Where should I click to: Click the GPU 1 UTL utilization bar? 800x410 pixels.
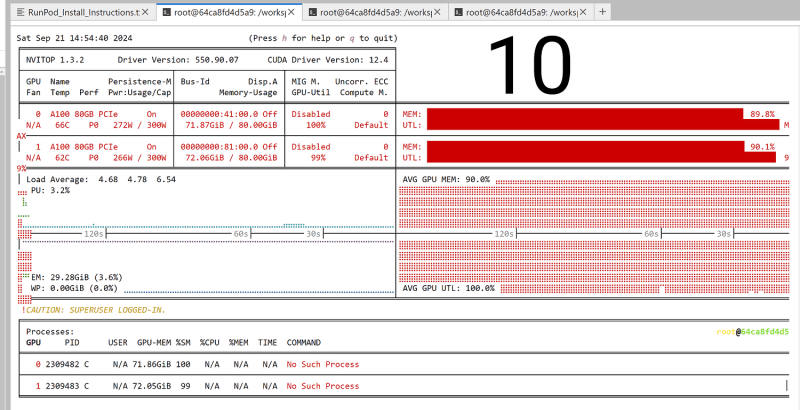click(601, 158)
